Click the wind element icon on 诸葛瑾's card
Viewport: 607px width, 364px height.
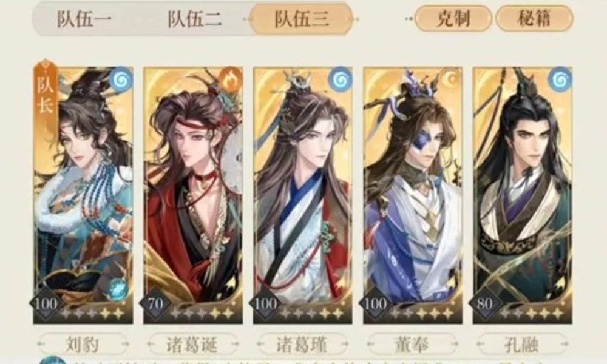(x=340, y=80)
